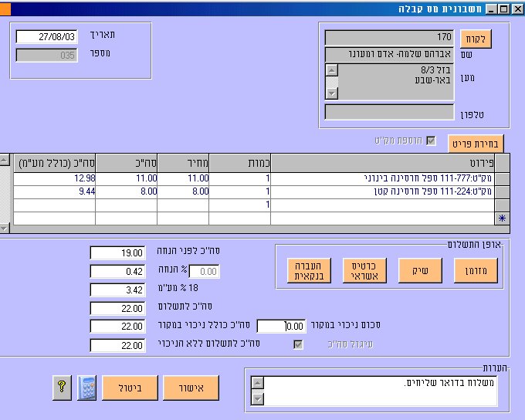
Task: Click the date field 27/08/03
Action: tap(47, 36)
